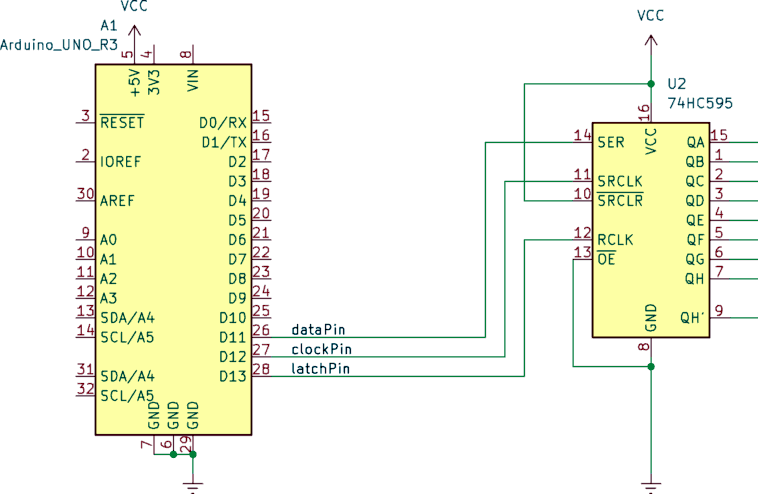The height and width of the screenshot is (494, 758).
Task: Select the D12 pin name
Action: click(x=233, y=357)
